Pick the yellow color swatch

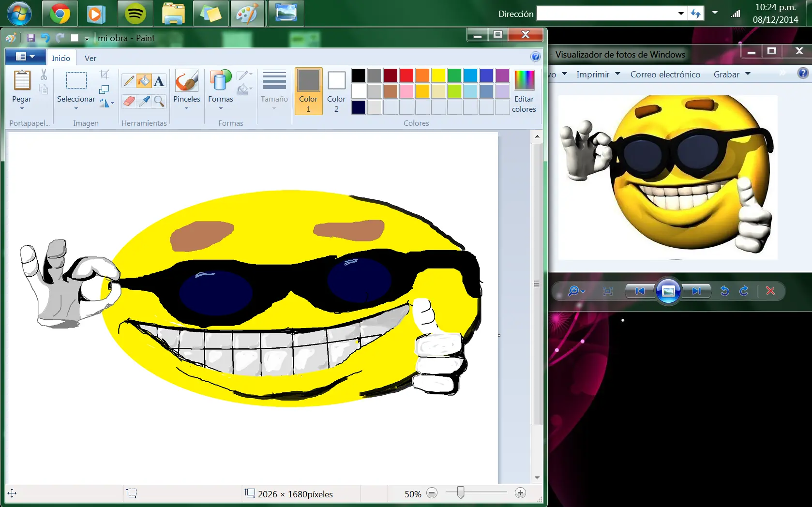pos(438,75)
